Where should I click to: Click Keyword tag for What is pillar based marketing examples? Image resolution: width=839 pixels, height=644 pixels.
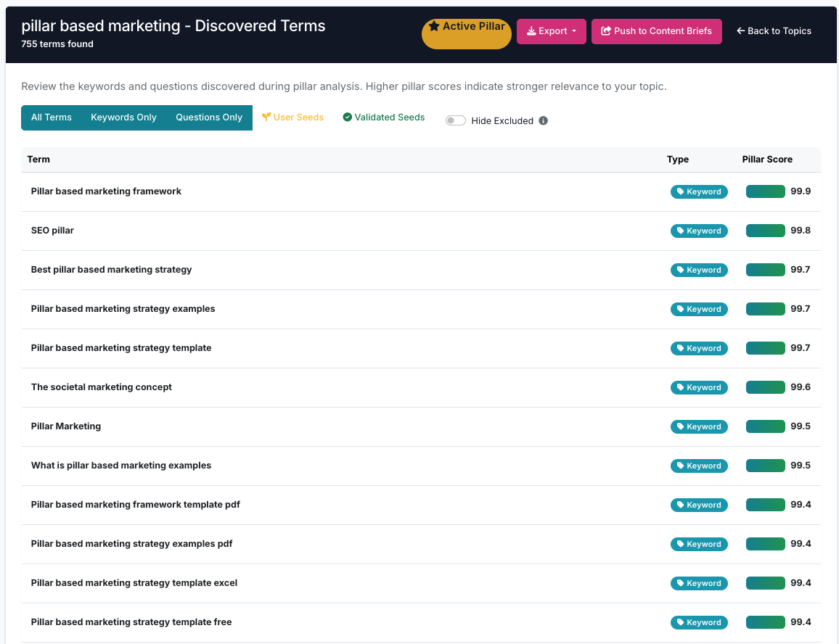point(699,466)
